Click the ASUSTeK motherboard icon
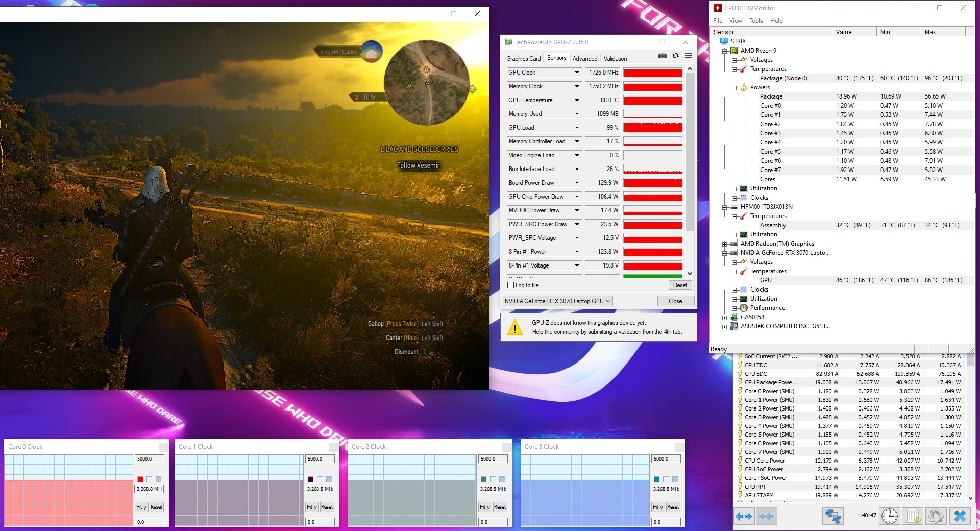This screenshot has height=531, width=980. (x=734, y=326)
